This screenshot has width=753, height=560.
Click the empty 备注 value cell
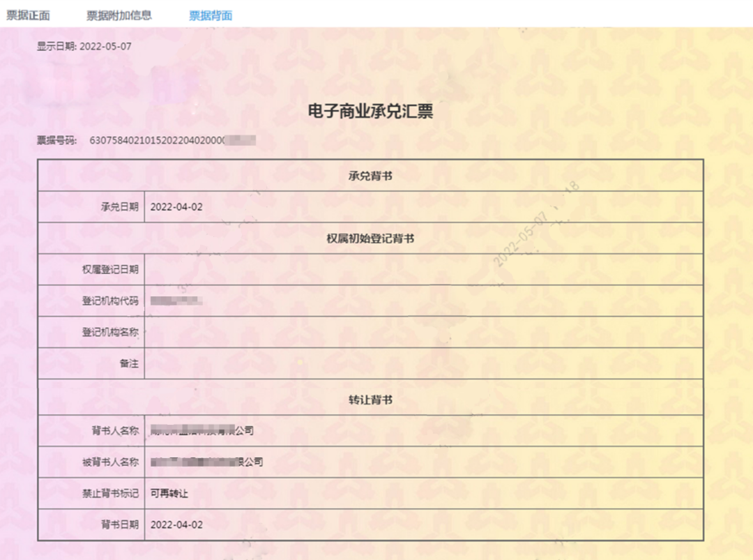pos(423,363)
